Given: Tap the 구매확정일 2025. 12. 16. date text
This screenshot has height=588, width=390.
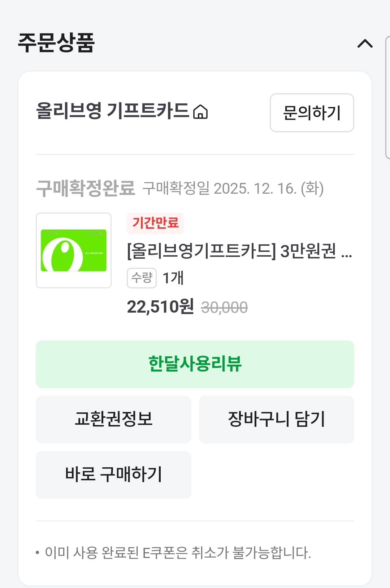Looking at the screenshot, I should pos(233,188).
